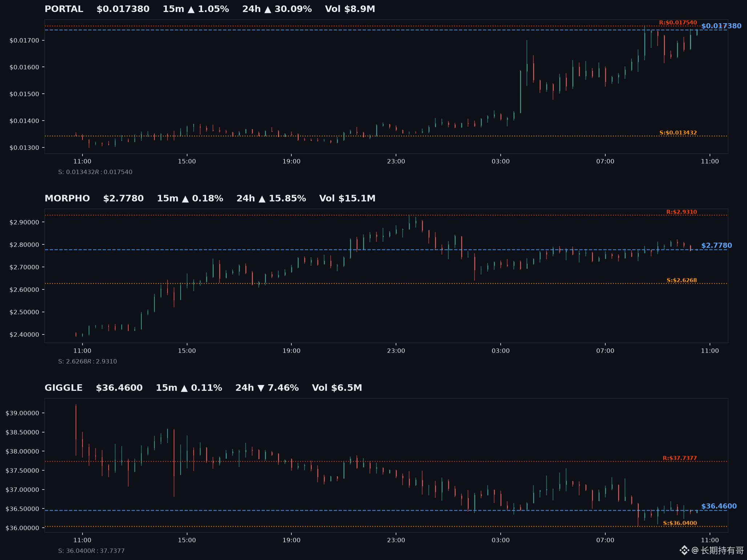Click the S:$0.013432 support label
747x560 pixels.
(678, 133)
